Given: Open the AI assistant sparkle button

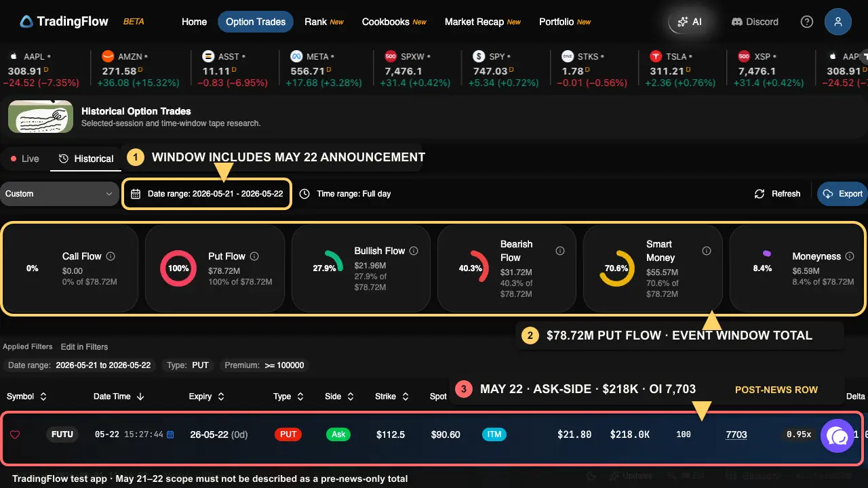Looking at the screenshot, I should point(689,22).
